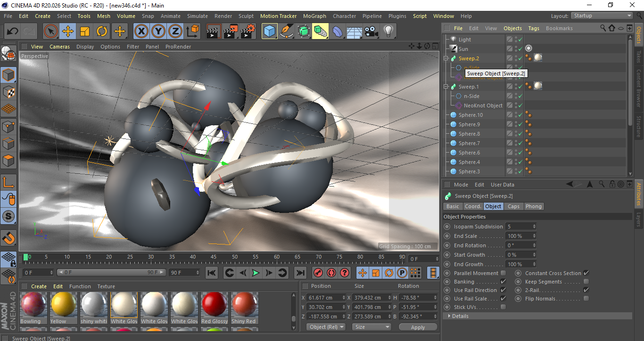Toggle Use Rail Scale checkbox

coord(503,299)
